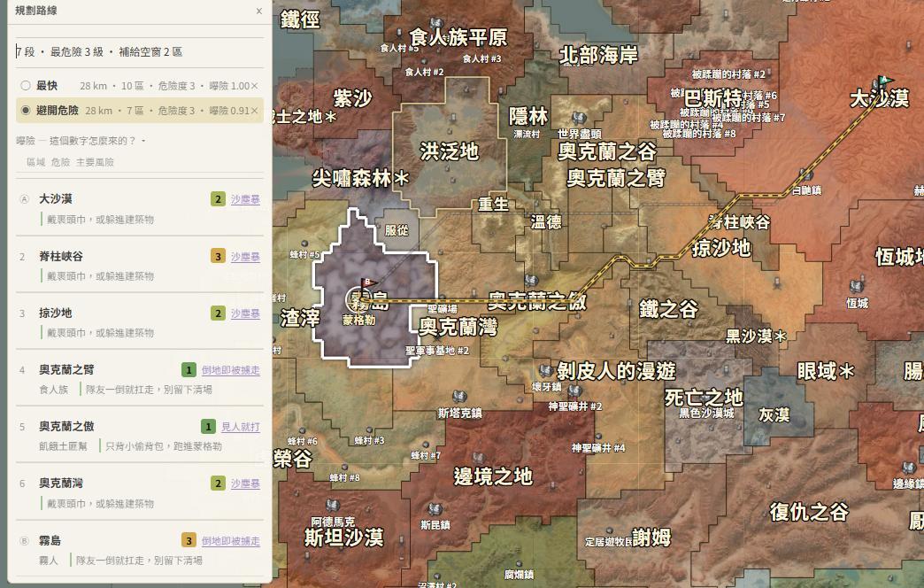Click the 壞牙鎮 town marker icon
Screen dimensions: 924x588
click(x=546, y=372)
